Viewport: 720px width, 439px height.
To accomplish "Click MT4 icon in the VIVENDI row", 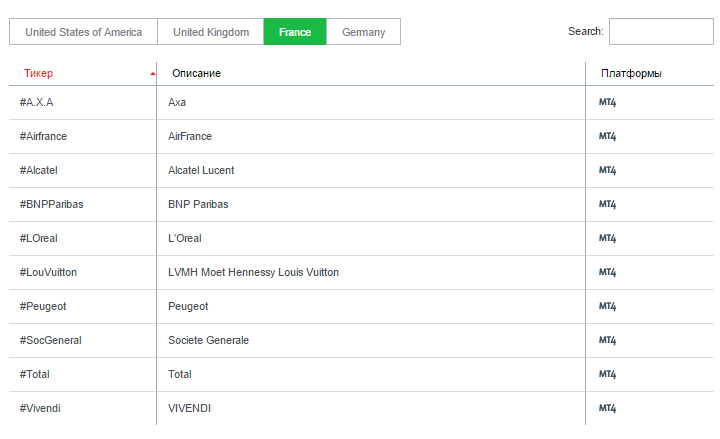I will point(607,408).
